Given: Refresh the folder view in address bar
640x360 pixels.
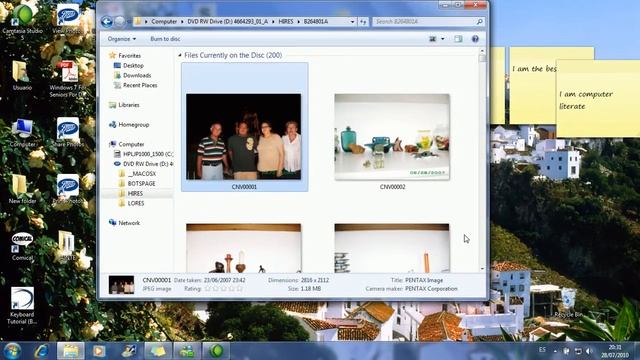Looking at the screenshot, I should (x=363, y=22).
